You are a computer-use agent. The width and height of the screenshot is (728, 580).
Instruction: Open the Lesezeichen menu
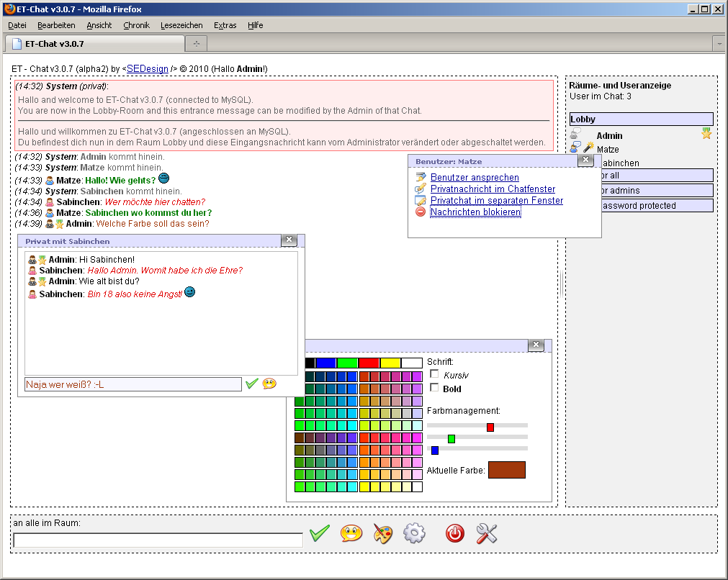(x=181, y=25)
